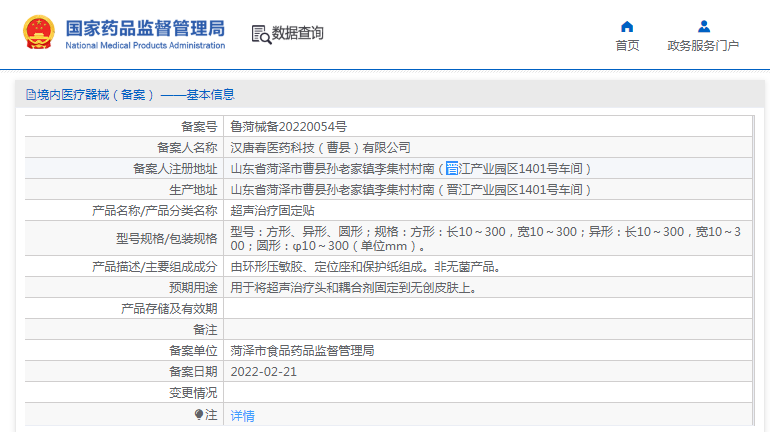
Task: Click the 首页 home icon
Action: click(x=627, y=27)
